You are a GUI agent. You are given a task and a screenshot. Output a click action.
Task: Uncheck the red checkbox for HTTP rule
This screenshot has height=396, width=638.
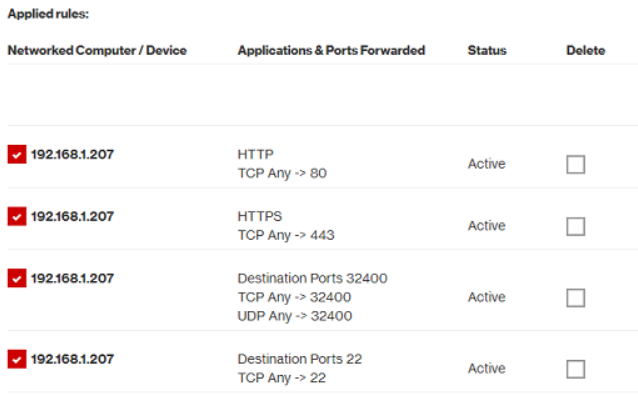(17, 154)
